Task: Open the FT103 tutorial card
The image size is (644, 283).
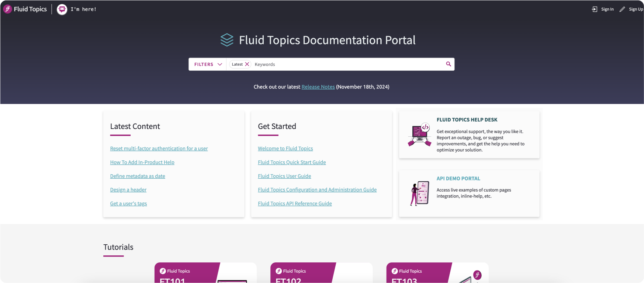Action: click(x=437, y=273)
